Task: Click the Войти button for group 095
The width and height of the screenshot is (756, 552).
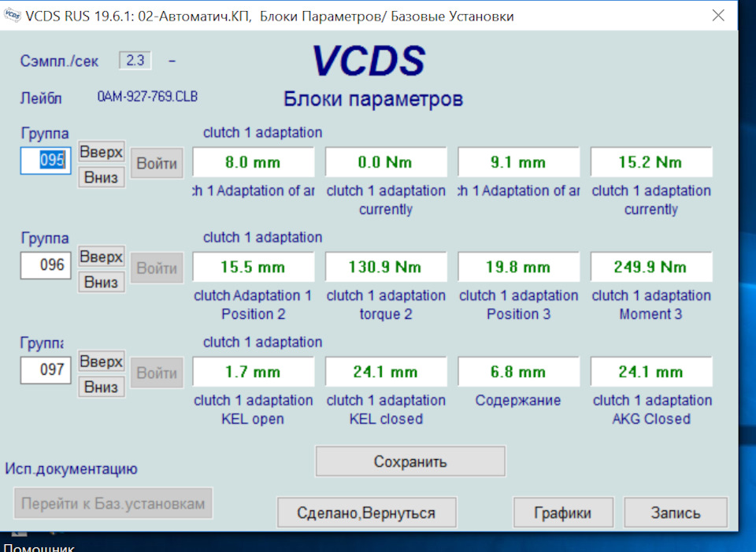Action: 157,163
